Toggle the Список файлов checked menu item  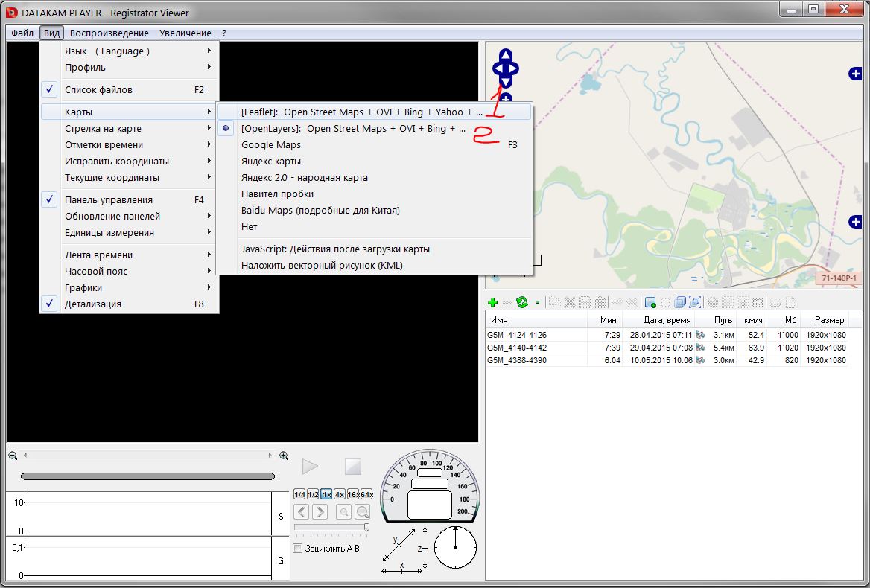coord(98,89)
